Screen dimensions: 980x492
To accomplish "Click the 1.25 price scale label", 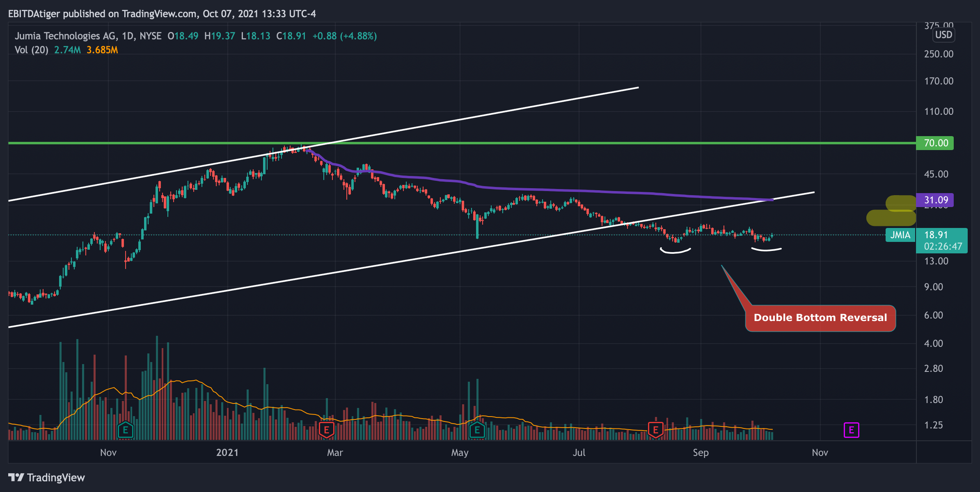I will pyautogui.click(x=934, y=425).
